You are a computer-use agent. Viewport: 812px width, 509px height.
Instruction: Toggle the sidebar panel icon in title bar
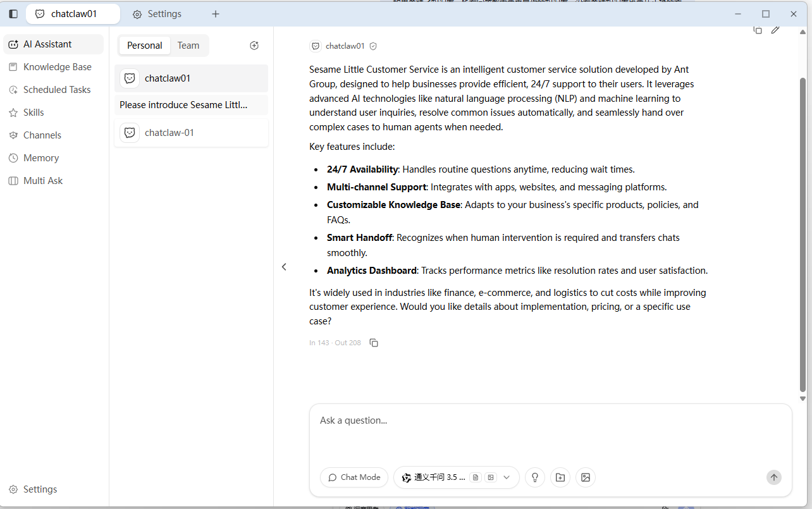point(13,14)
